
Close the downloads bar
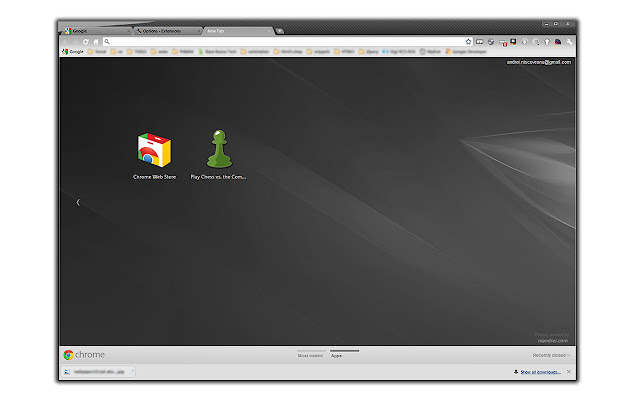click(569, 371)
